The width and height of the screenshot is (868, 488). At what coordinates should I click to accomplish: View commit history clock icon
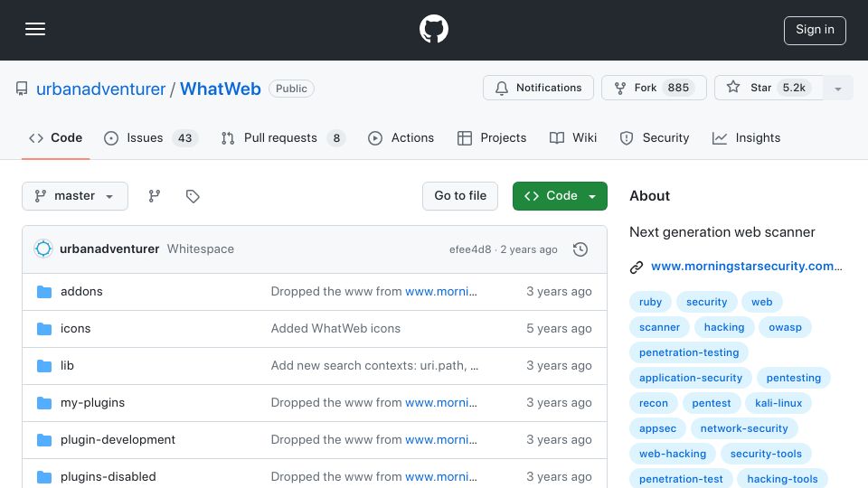[x=580, y=249]
